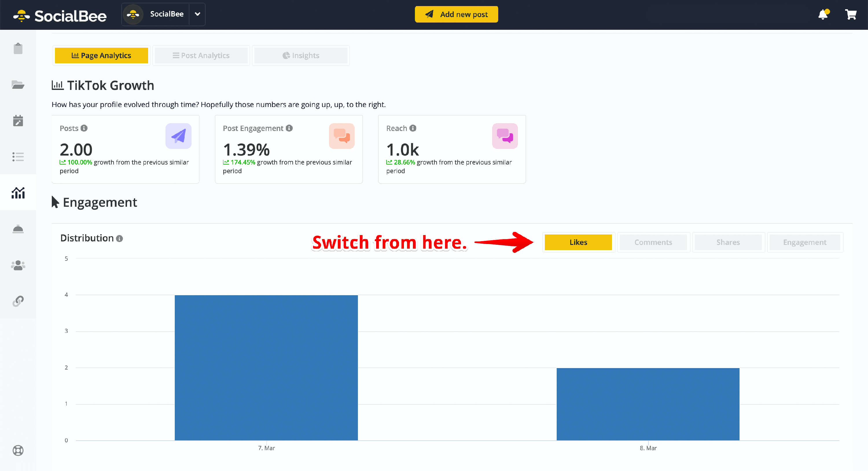
Task: Click the info icon next to Post Engagement
Action: (289, 128)
